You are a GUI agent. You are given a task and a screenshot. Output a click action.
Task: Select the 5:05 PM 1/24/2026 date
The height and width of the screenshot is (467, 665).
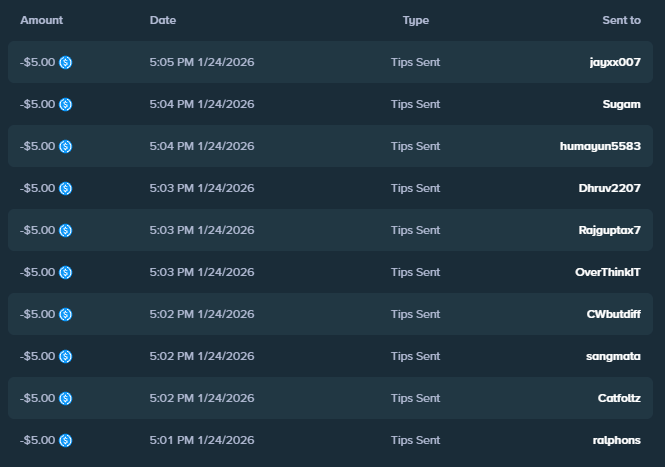click(x=202, y=62)
